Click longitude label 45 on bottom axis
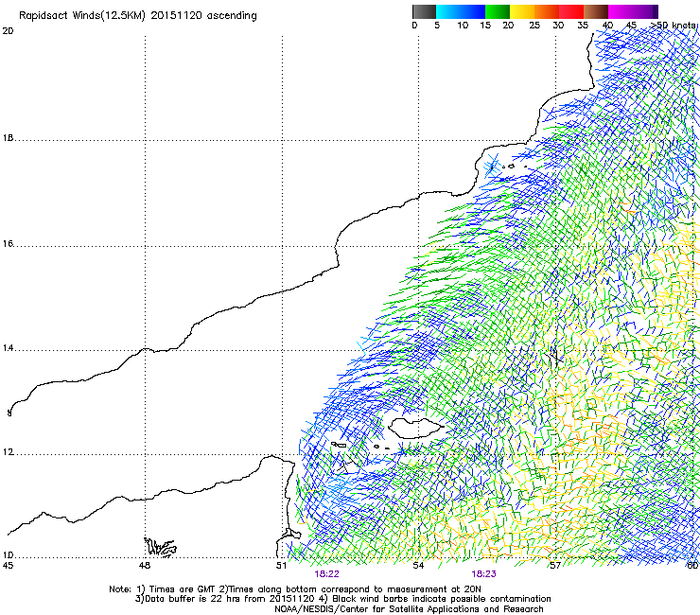 click(x=8, y=566)
